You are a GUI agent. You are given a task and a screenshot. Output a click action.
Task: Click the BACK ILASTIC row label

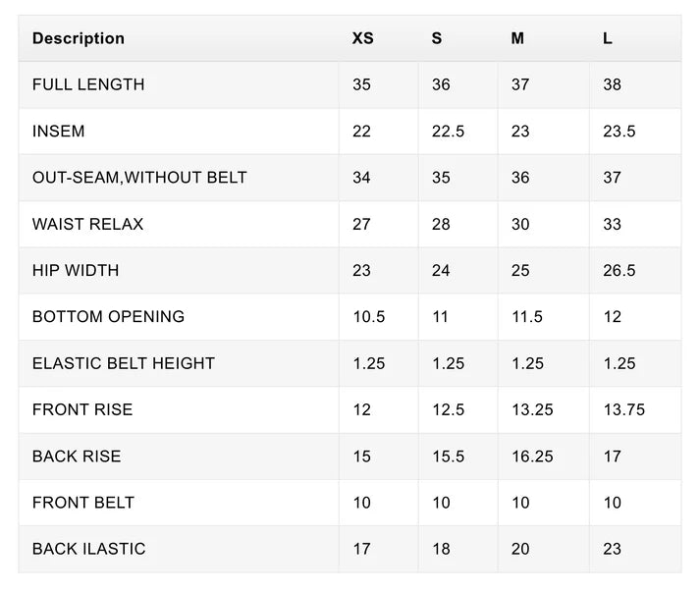(88, 549)
